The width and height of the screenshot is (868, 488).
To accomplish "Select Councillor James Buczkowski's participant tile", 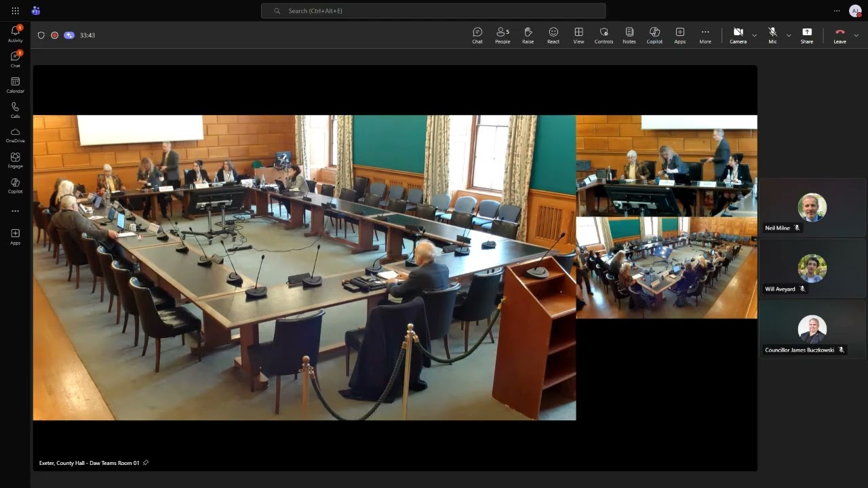I will (812, 329).
